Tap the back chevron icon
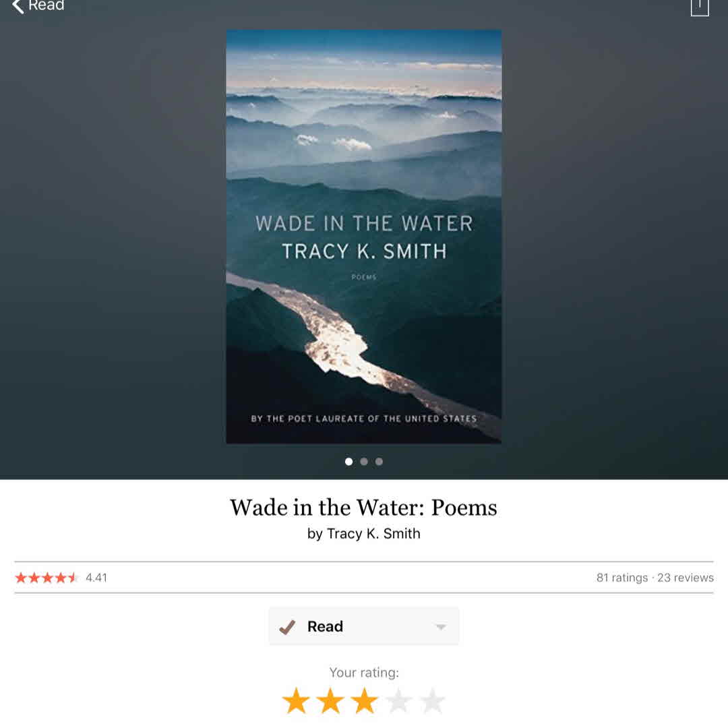The image size is (728, 728). (x=18, y=6)
